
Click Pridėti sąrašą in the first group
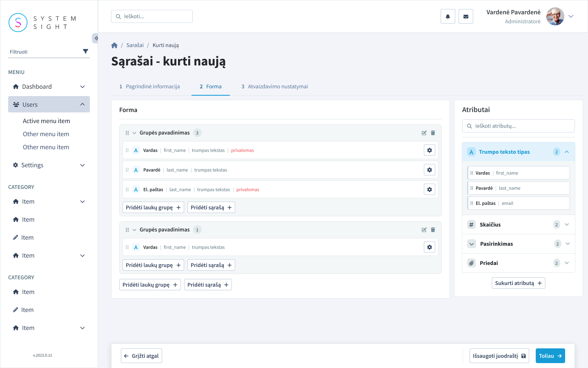(211, 207)
